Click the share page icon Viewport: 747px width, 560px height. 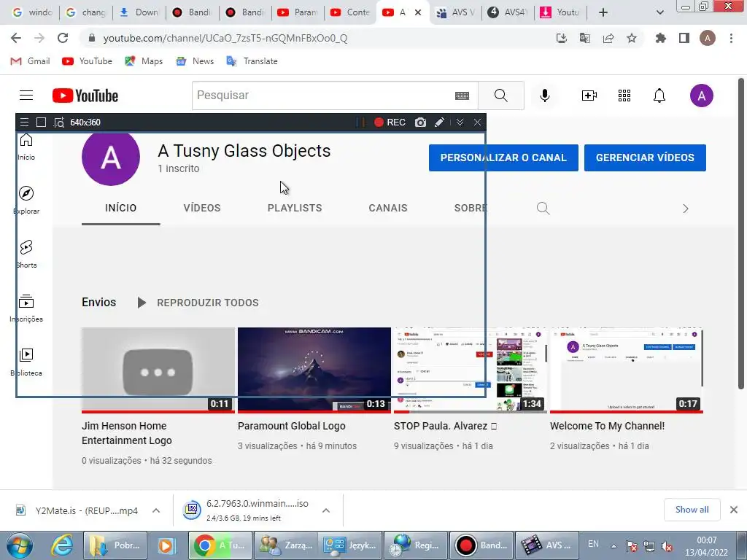coord(608,38)
